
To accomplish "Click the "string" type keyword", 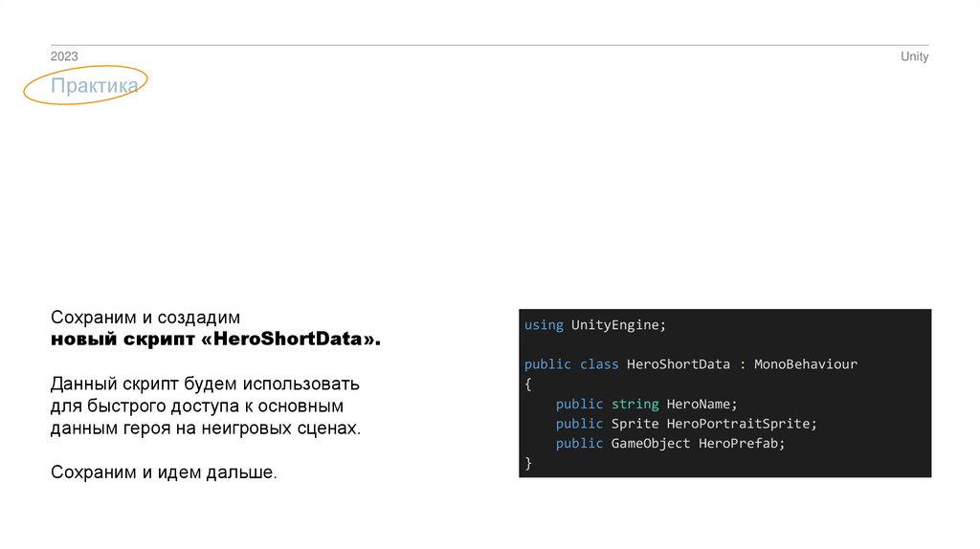I will click(635, 404).
